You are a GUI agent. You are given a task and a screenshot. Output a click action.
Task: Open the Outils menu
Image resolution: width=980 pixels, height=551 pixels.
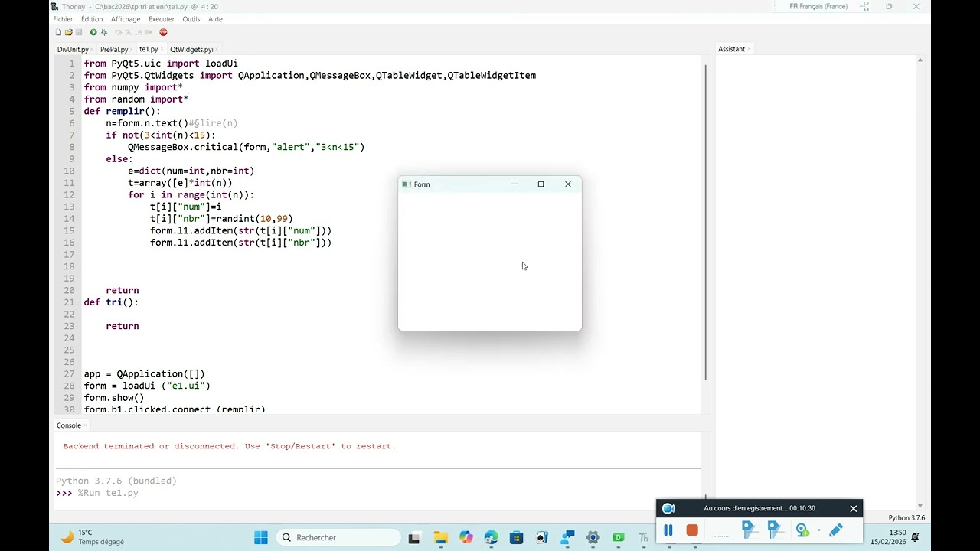(x=191, y=19)
